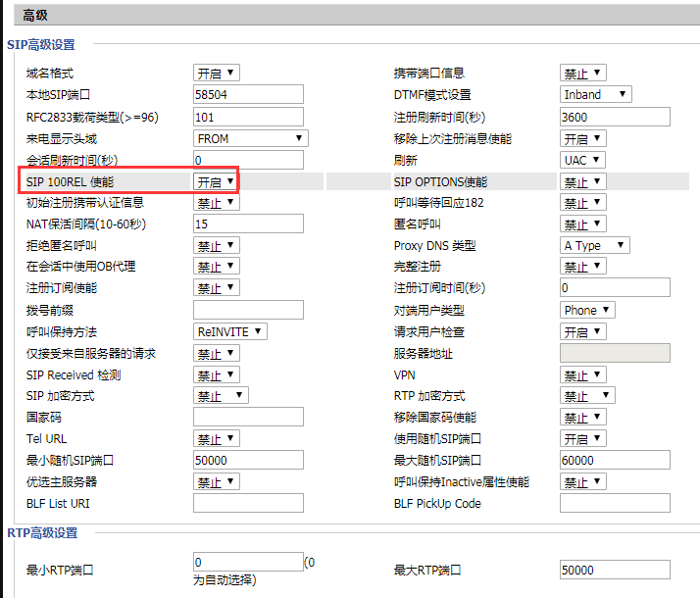Click the 本地SIP端口 input field

pyautogui.click(x=248, y=95)
